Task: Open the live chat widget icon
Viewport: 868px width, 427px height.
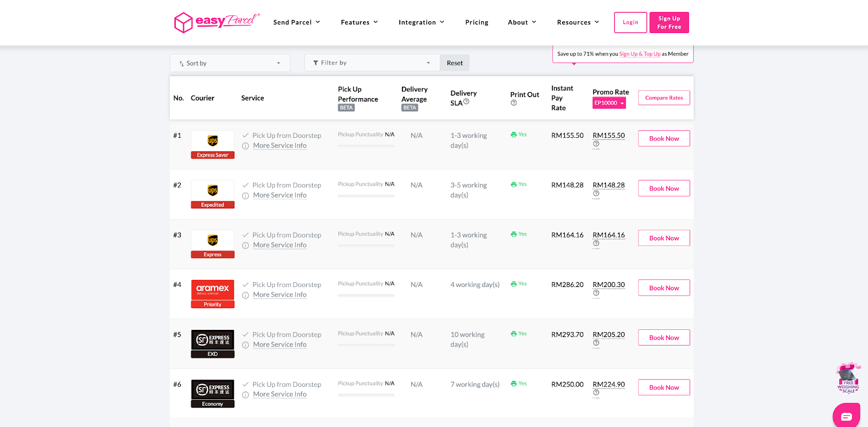Action: pos(846,416)
